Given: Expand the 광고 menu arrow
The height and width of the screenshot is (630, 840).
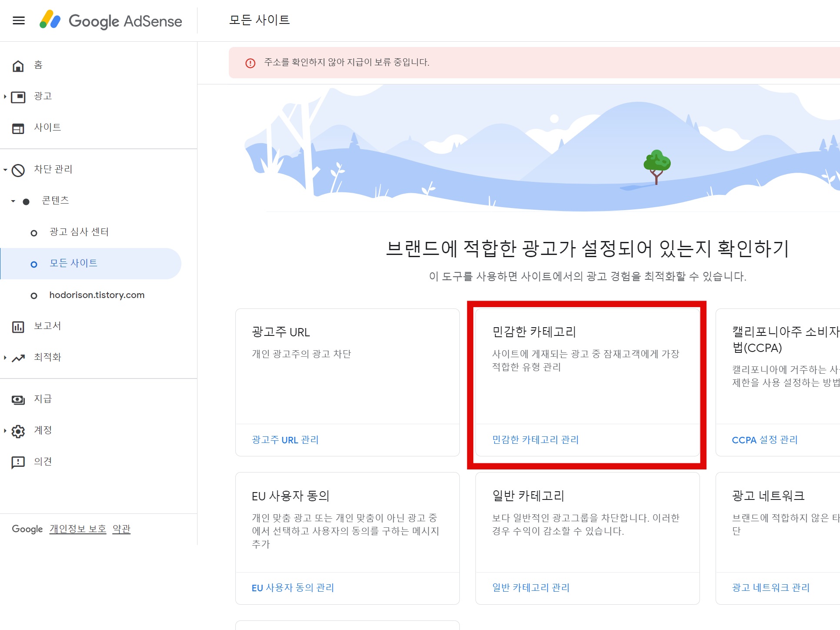Looking at the screenshot, I should click(5, 97).
